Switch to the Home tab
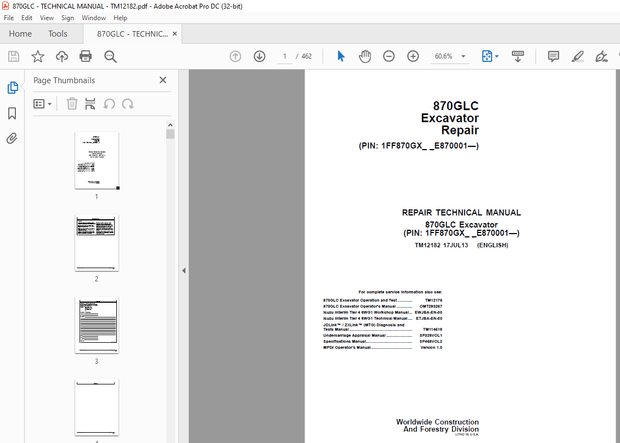Viewport: 620px width, 443px height. 20,34
